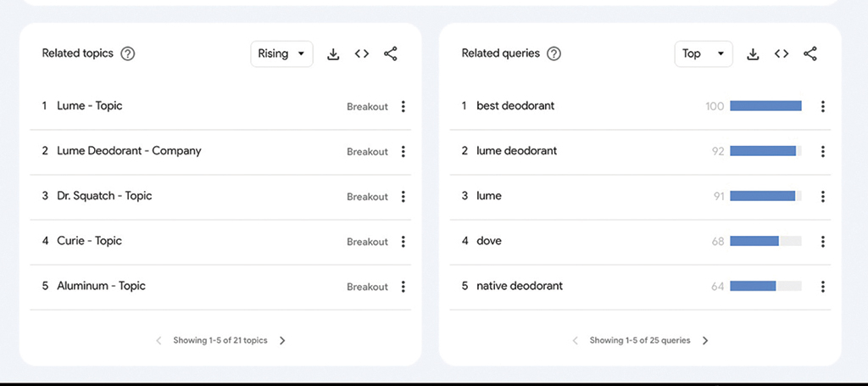The image size is (868, 386).
Task: Click the dove query's blue interest bar
Action: pyautogui.click(x=754, y=242)
